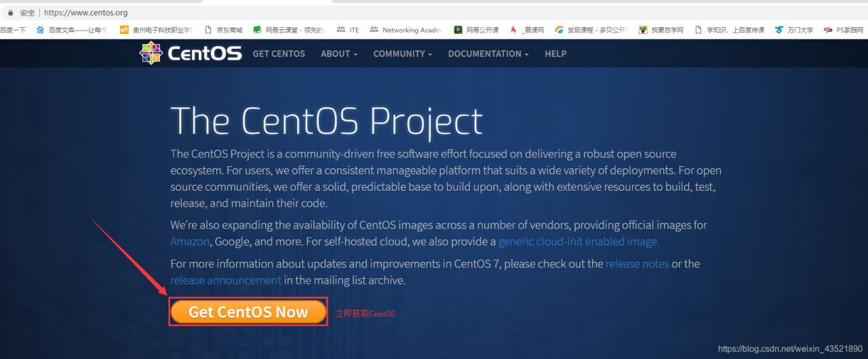Open the GET CENTOS nav item
Image resolution: width=868 pixels, height=359 pixels.
pos(279,54)
